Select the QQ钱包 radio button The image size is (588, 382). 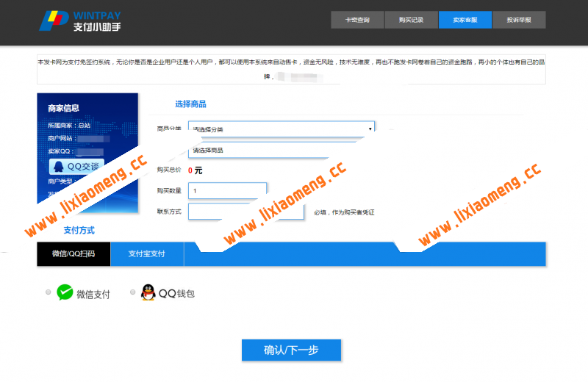pyautogui.click(x=133, y=292)
